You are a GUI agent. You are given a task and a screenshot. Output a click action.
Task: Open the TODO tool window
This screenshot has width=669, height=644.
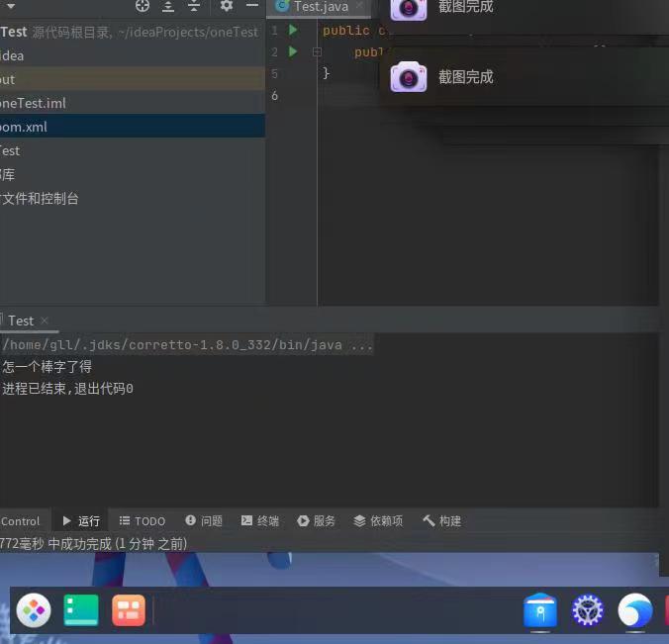pyautogui.click(x=143, y=521)
